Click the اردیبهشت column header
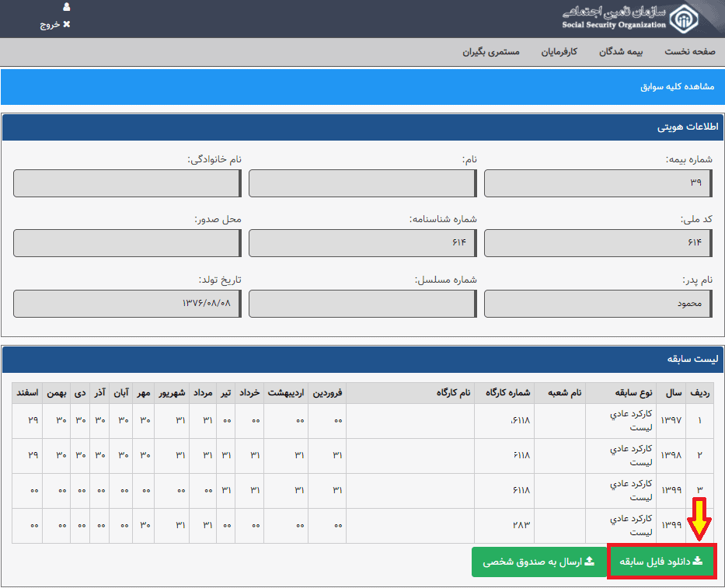 (x=286, y=393)
